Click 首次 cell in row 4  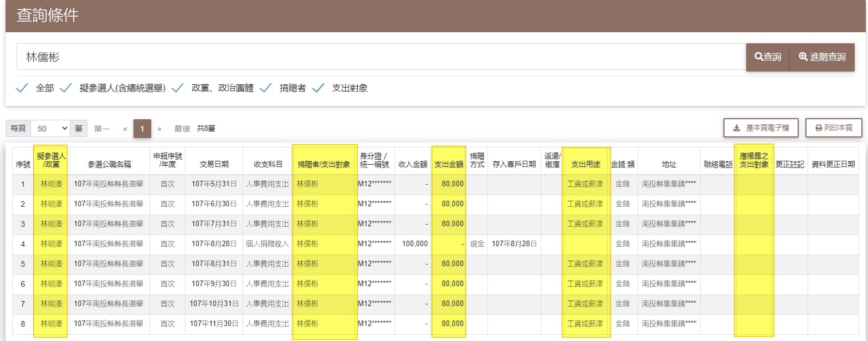pos(167,244)
